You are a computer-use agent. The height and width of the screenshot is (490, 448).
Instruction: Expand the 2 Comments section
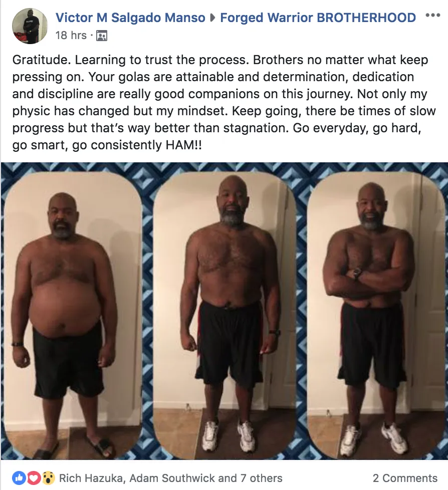point(405,478)
